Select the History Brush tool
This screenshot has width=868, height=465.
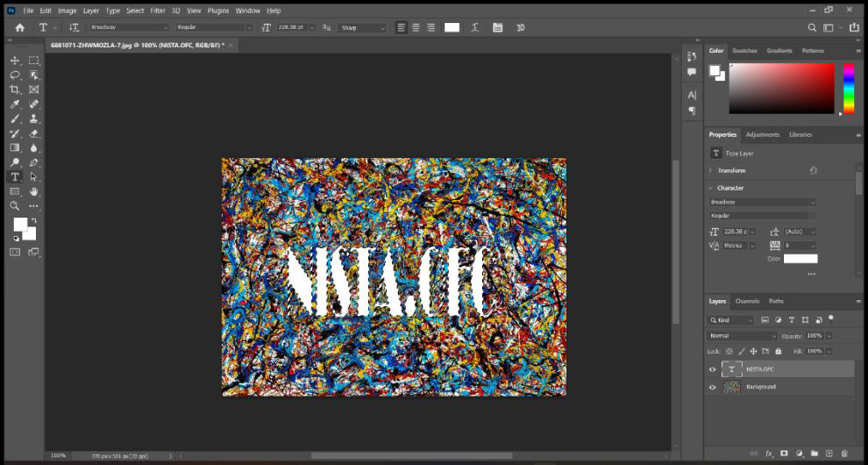coord(15,133)
